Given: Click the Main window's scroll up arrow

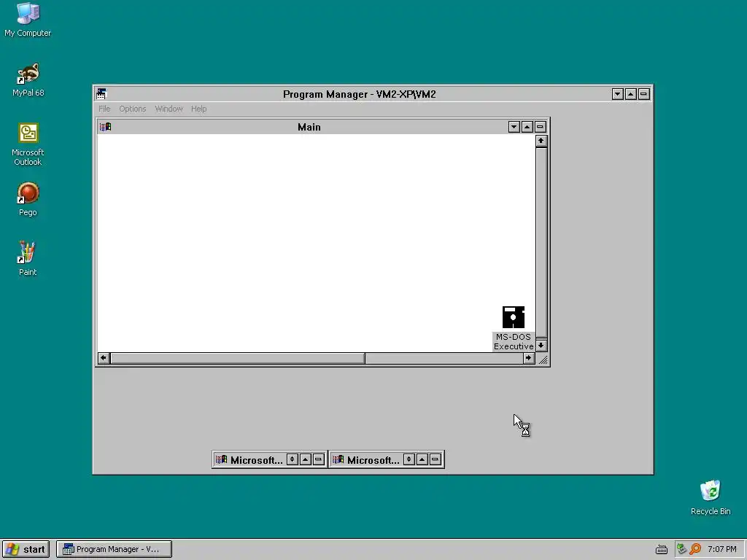Looking at the screenshot, I should point(541,141).
